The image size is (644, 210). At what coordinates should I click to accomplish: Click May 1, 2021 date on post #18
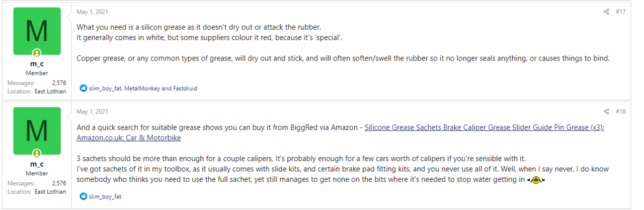92,111
